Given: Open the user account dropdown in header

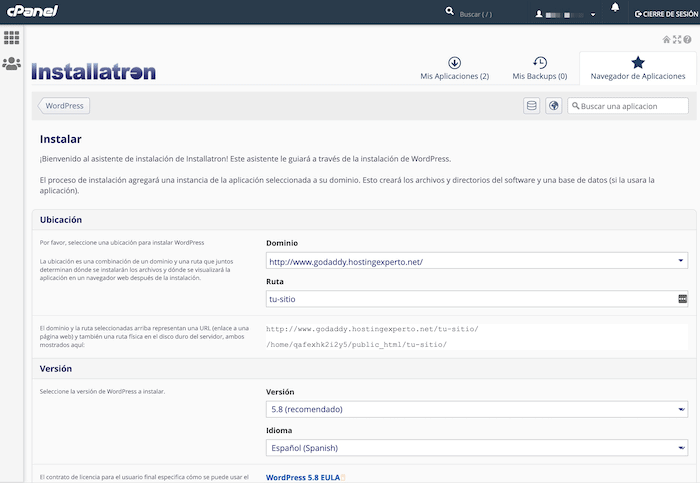Looking at the screenshot, I should (565, 14).
